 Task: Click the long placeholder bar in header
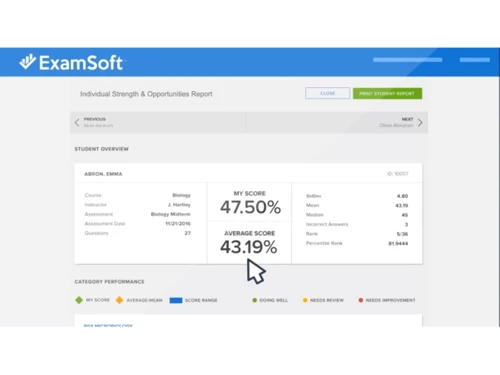tap(408, 60)
